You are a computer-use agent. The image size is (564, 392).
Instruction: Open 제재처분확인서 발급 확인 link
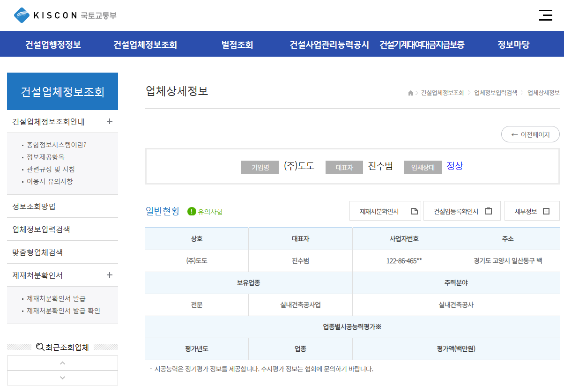63,311
